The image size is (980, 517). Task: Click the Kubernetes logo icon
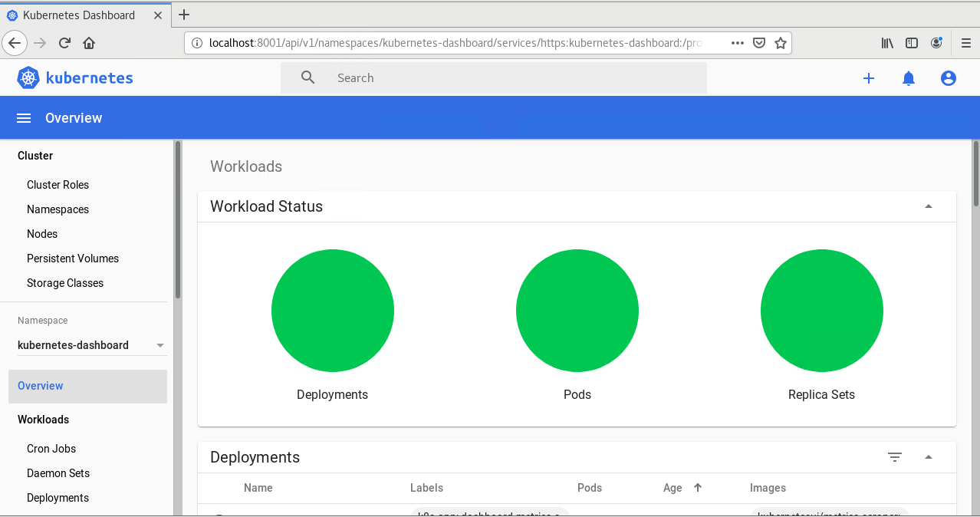28,77
